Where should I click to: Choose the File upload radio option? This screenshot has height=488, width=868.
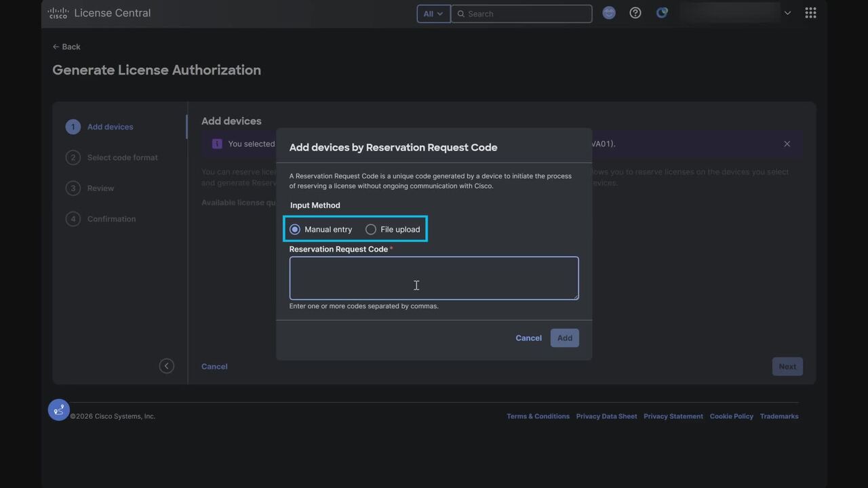point(371,230)
